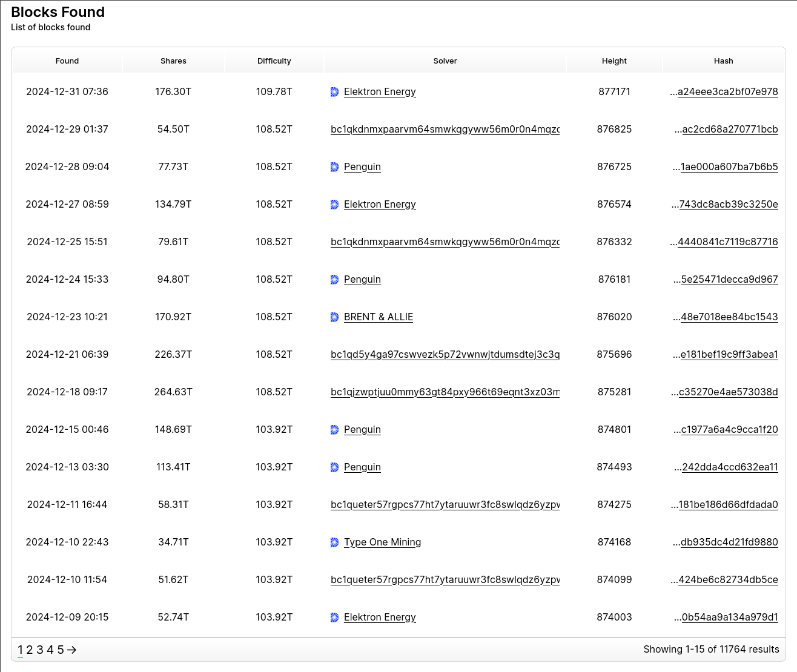797x672 pixels.
Task: Click the Solver column header
Action: click(x=445, y=61)
